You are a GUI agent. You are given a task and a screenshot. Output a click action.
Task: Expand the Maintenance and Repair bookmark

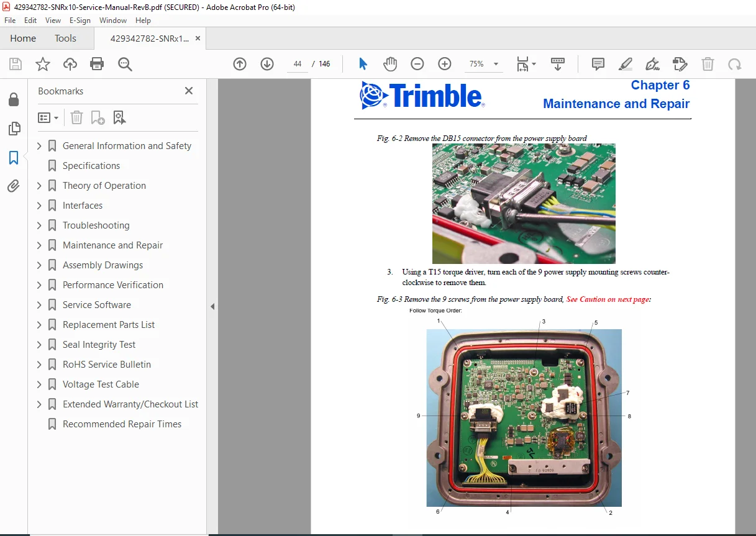point(39,245)
